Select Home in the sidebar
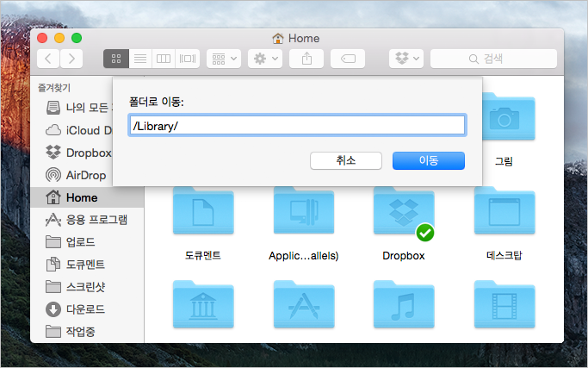Screen dimensions: 588x368 (87, 197)
